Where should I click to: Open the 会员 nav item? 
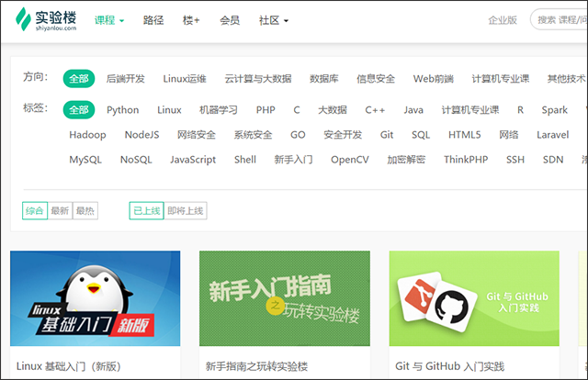(230, 20)
